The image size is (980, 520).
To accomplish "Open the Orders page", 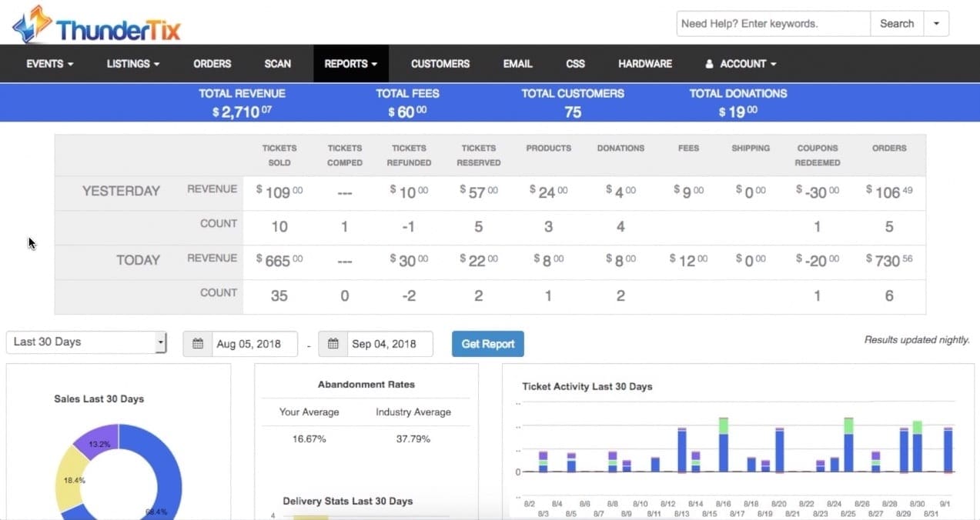I will 212,64.
